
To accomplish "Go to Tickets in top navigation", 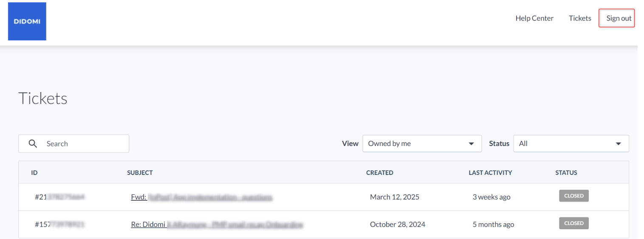I will [x=580, y=18].
